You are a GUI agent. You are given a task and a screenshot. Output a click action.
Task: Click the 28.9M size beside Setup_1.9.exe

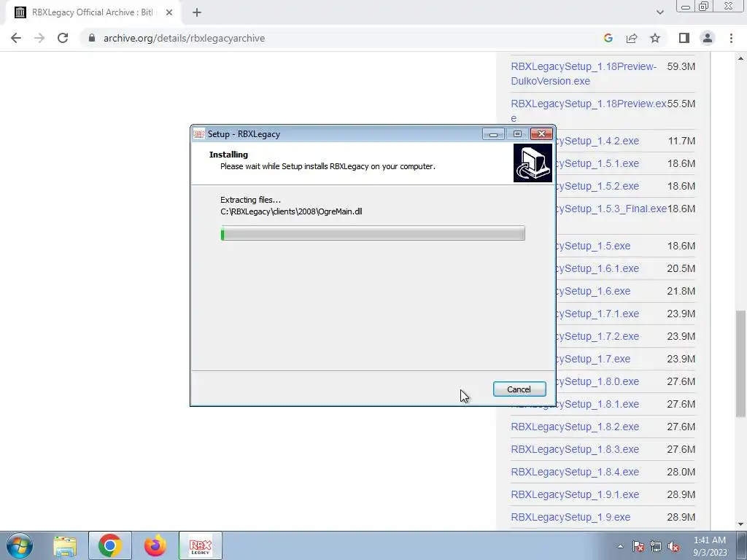click(x=681, y=517)
